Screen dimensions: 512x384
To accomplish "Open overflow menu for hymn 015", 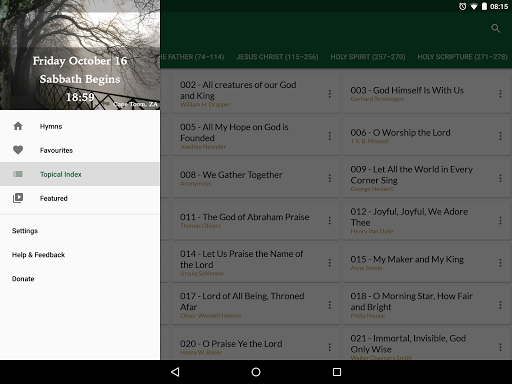I will click(500, 263).
